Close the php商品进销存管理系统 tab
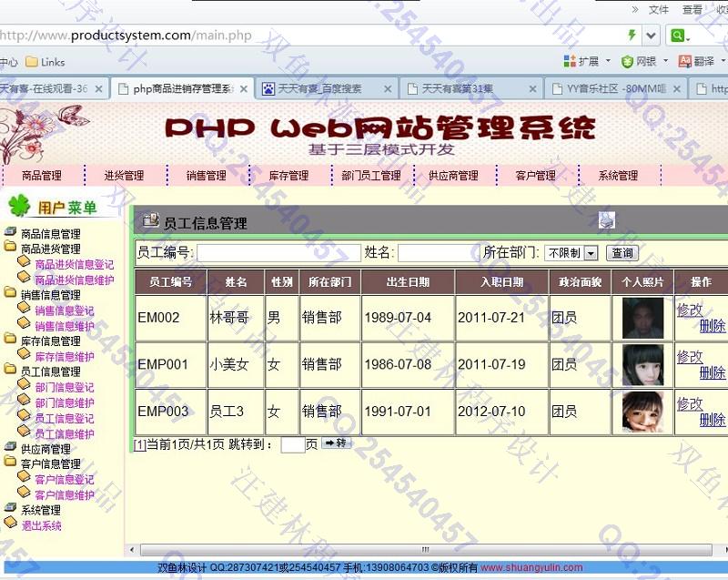Screen dimensions: 728x580 point(244,88)
